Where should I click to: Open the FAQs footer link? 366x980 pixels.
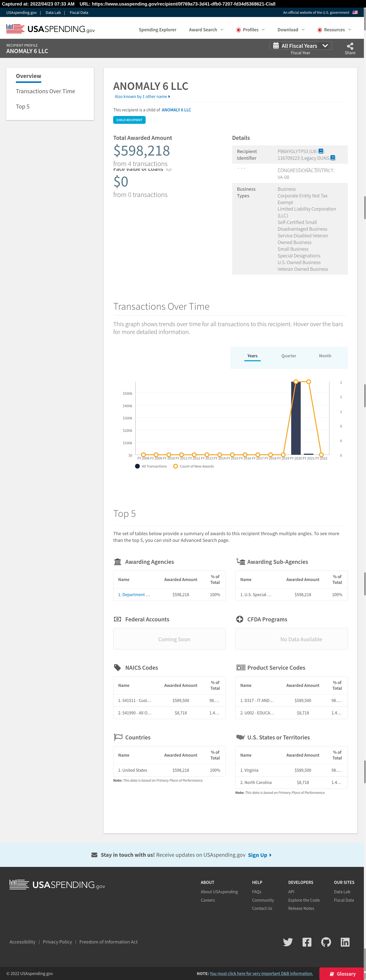pos(256,891)
